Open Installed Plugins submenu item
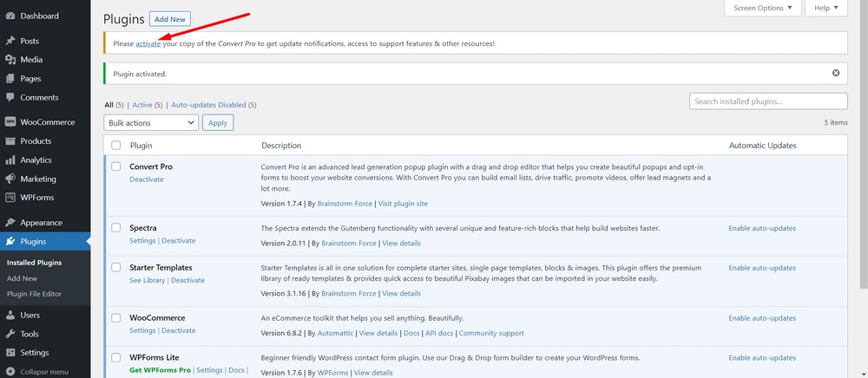The height and width of the screenshot is (378, 868). [x=35, y=263]
